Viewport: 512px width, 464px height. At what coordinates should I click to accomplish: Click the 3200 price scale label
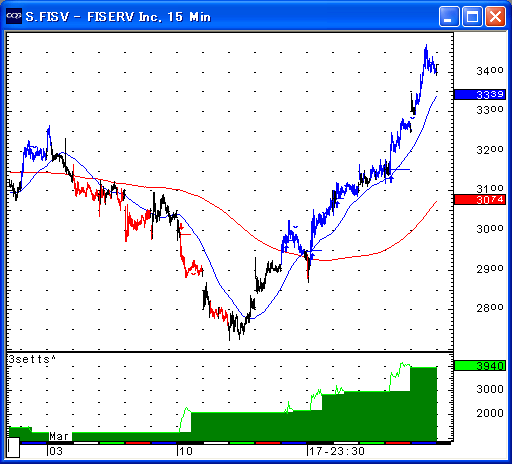(x=490, y=150)
